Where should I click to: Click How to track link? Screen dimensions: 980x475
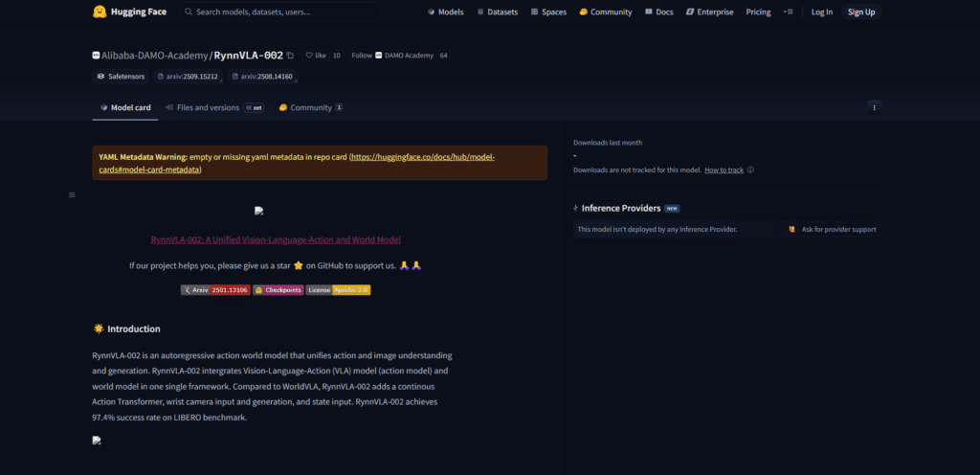click(724, 170)
